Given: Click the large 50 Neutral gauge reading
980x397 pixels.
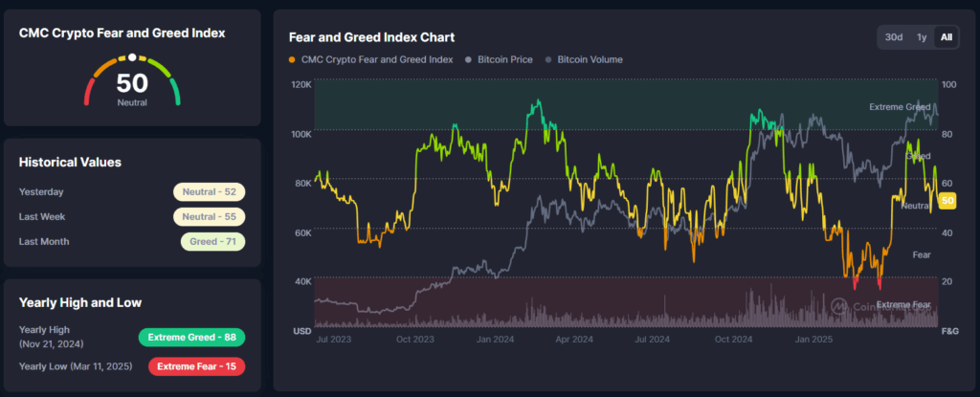Looking at the screenshot, I should [132, 86].
